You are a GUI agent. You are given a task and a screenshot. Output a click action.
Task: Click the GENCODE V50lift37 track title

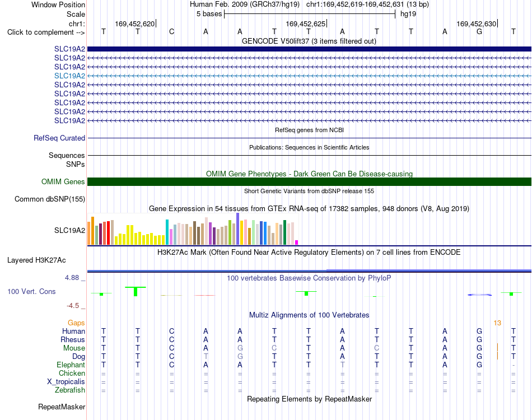click(x=309, y=41)
